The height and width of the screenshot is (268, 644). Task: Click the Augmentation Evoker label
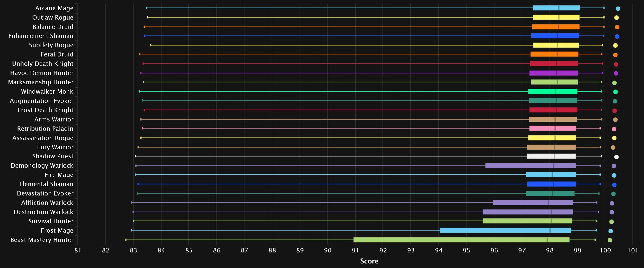click(x=42, y=101)
